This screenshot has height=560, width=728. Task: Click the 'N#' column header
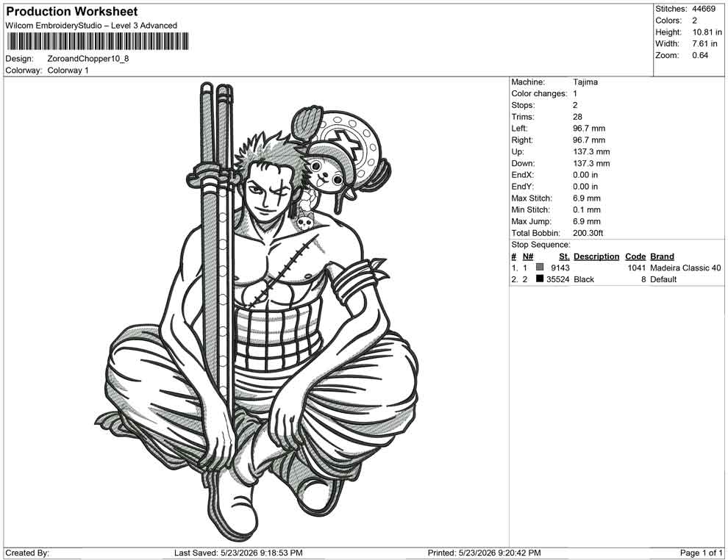coord(528,256)
